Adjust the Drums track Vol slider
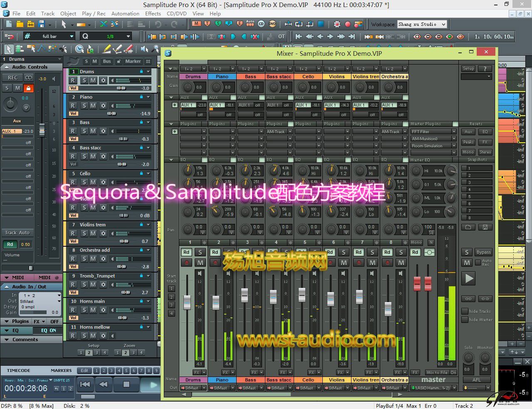The image size is (532, 409). (x=121, y=88)
